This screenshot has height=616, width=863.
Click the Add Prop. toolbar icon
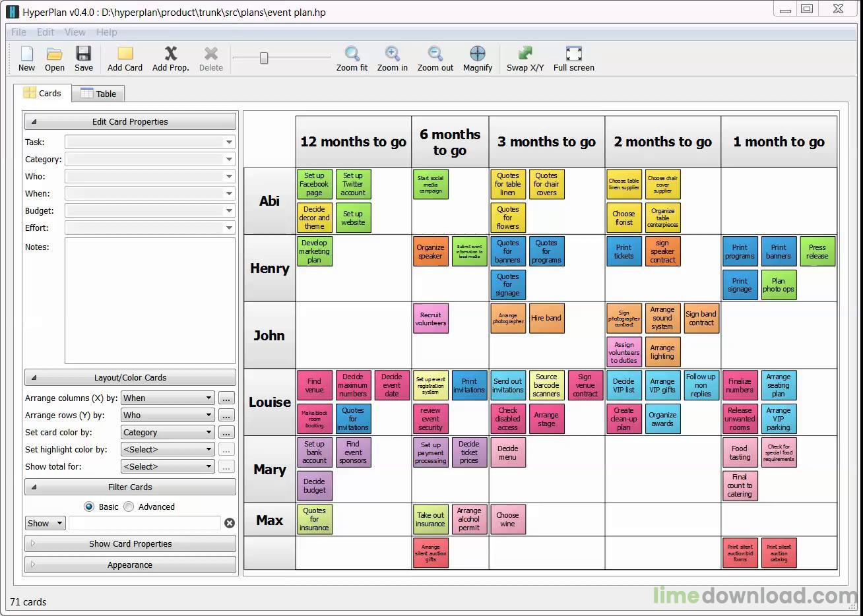(x=171, y=54)
